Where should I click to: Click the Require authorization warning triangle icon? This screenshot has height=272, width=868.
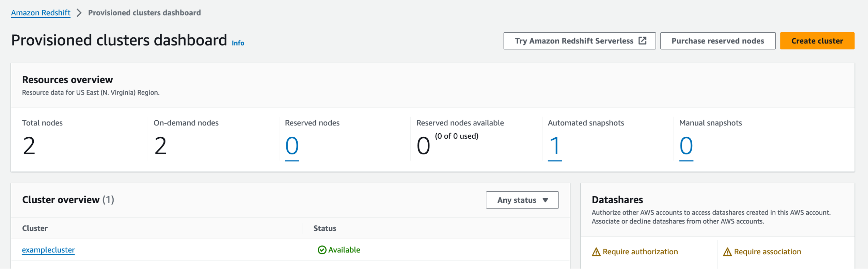pos(596,252)
